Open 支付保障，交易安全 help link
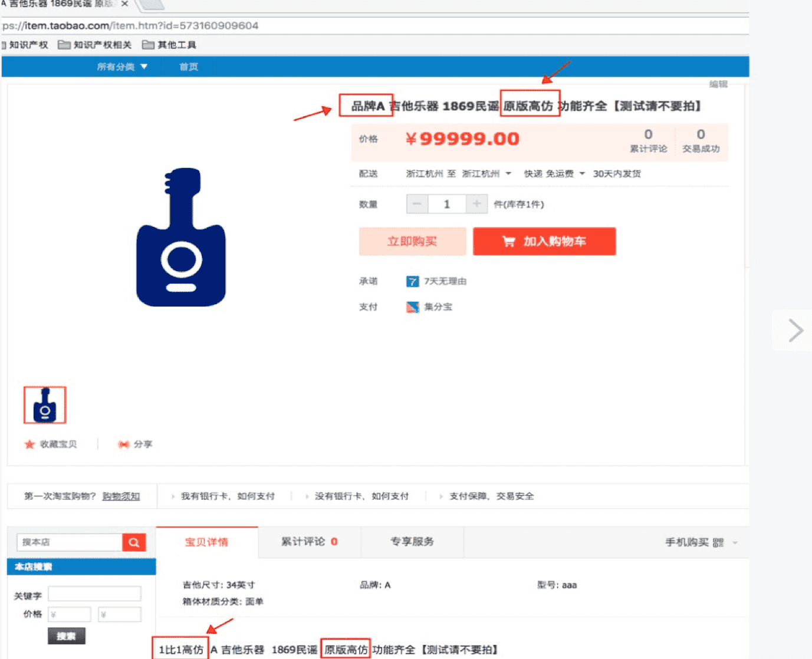This screenshot has width=812, height=659. pyautogui.click(x=491, y=496)
